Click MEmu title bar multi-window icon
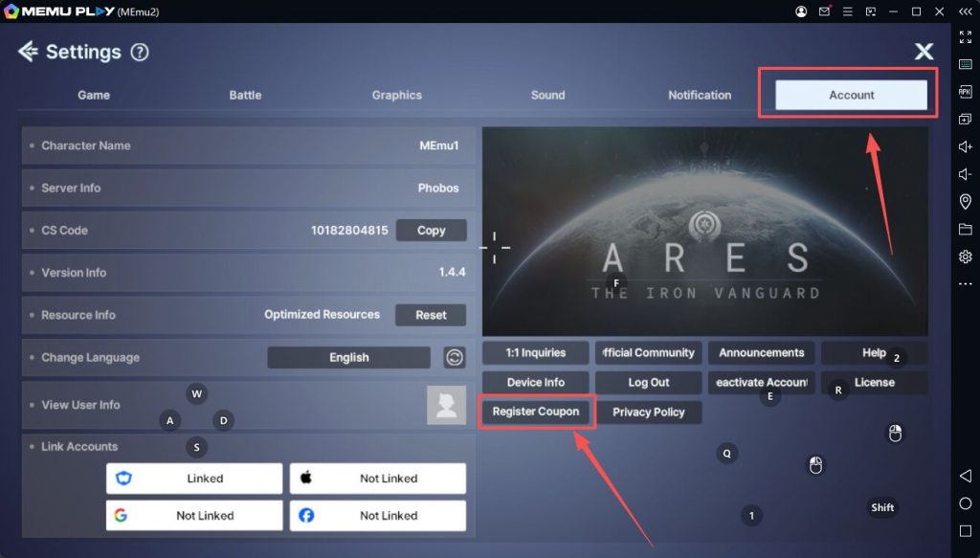 click(871, 11)
